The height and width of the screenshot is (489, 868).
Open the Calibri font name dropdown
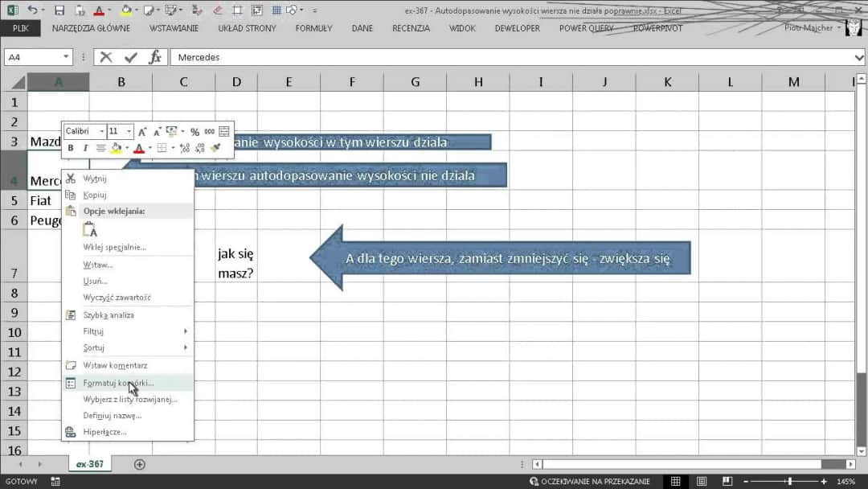101,132
